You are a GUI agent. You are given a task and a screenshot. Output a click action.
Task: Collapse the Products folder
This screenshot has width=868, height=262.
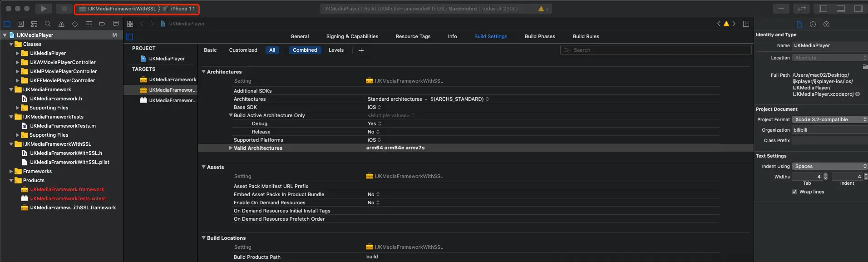pyautogui.click(x=11, y=180)
